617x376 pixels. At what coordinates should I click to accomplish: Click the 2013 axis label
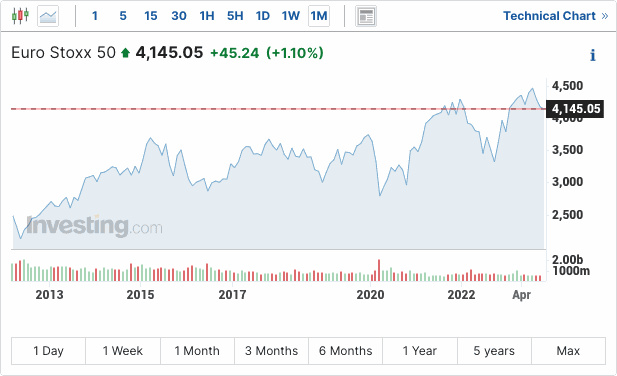(50, 295)
